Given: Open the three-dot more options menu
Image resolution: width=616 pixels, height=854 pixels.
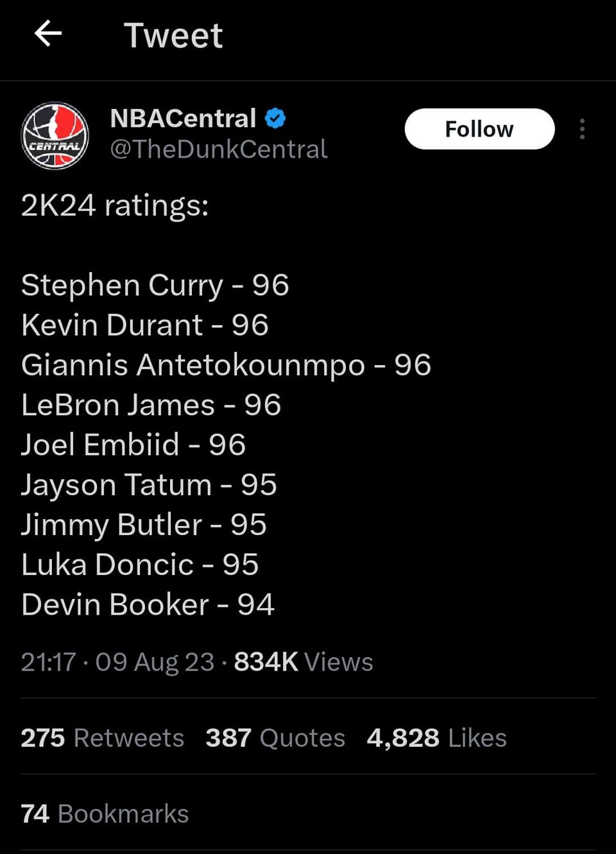Looking at the screenshot, I should coord(582,129).
